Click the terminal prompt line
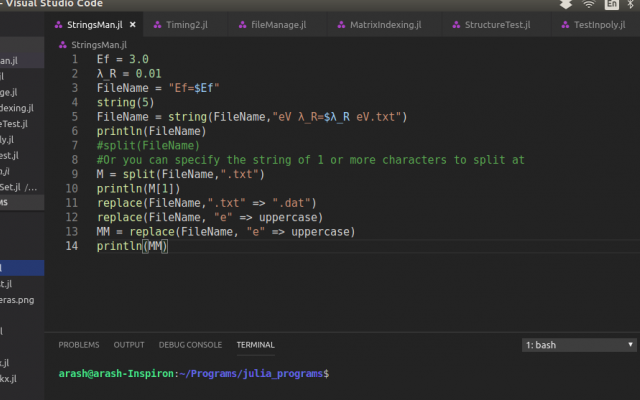This screenshot has height=400, width=640. point(194,373)
